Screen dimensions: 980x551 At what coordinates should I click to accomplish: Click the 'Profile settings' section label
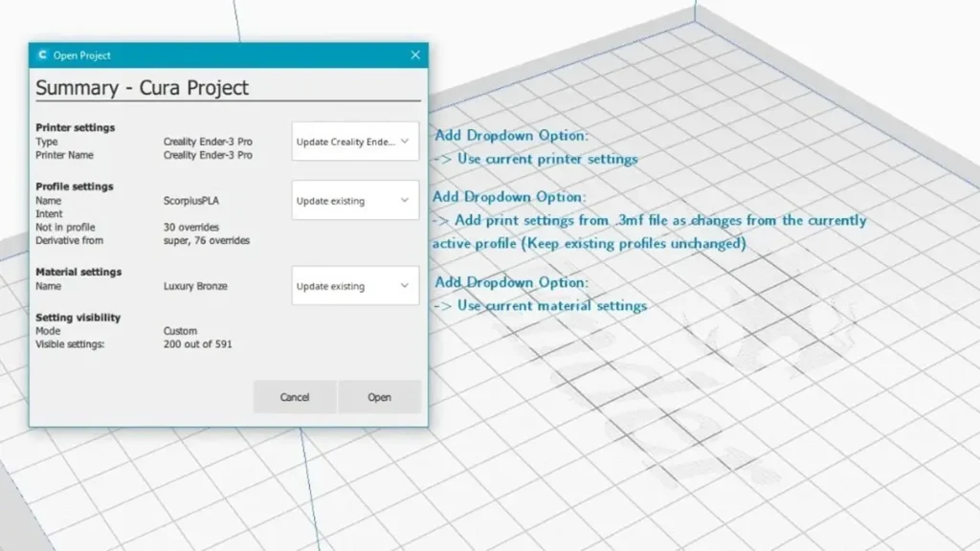tap(75, 187)
